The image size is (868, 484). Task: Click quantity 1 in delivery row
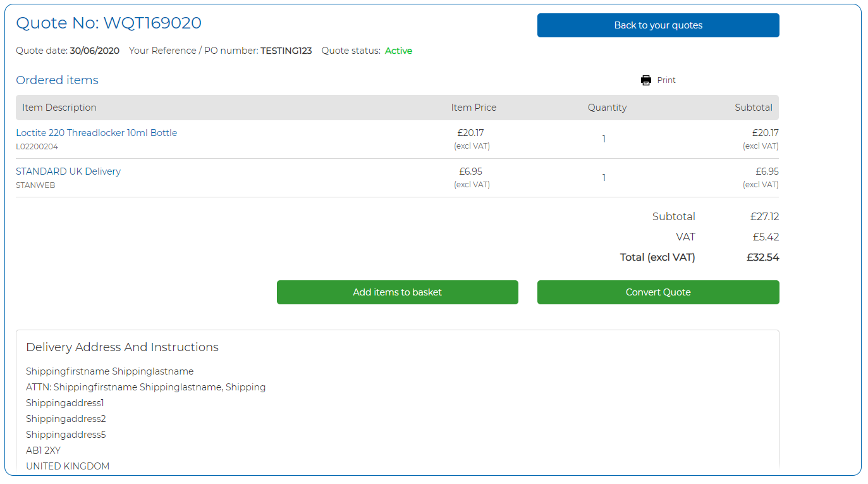tap(604, 178)
